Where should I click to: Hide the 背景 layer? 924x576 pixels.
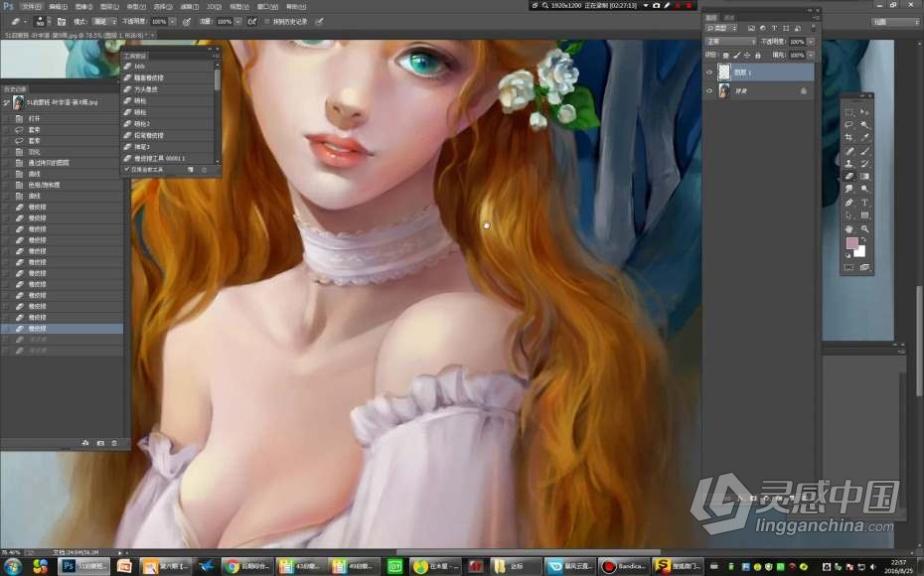(709, 91)
